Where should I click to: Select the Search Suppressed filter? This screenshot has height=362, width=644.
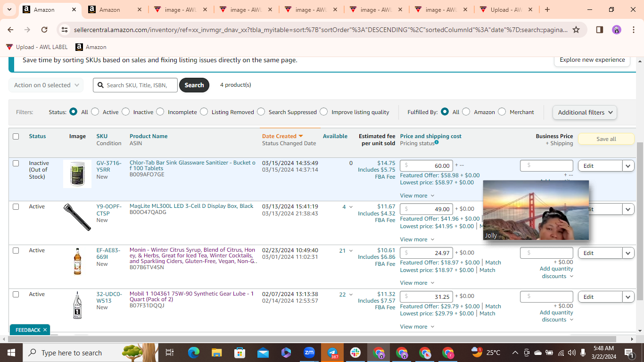(261, 112)
